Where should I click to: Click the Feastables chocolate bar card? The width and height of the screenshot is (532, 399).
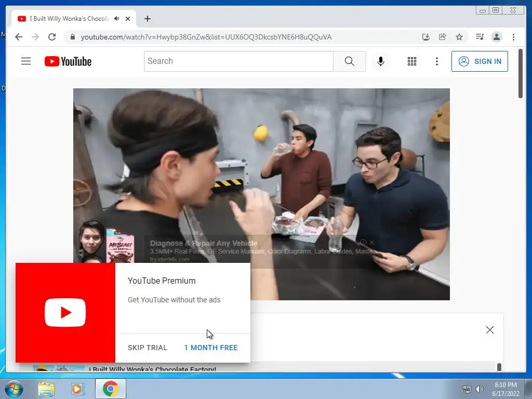coord(120,245)
